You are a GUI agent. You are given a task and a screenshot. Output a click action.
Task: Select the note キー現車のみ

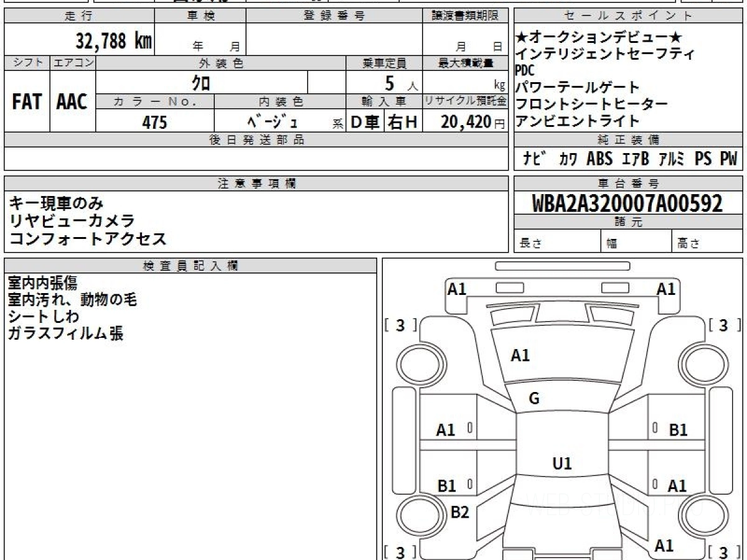57,203
